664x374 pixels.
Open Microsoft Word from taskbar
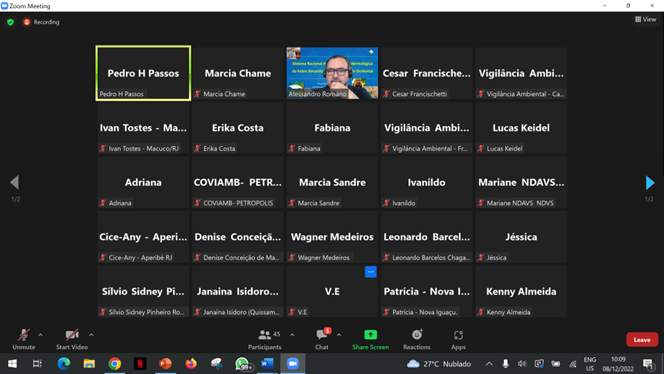[267, 363]
